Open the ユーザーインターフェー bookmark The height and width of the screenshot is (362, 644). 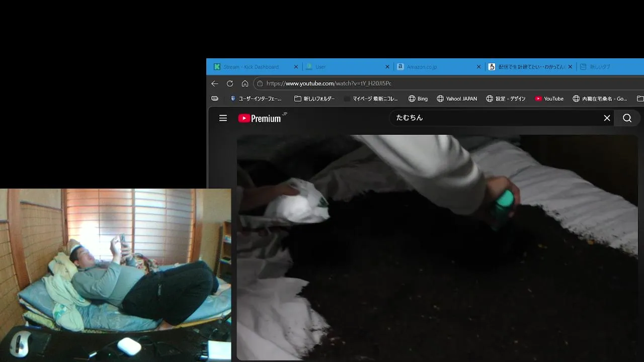(256, 99)
